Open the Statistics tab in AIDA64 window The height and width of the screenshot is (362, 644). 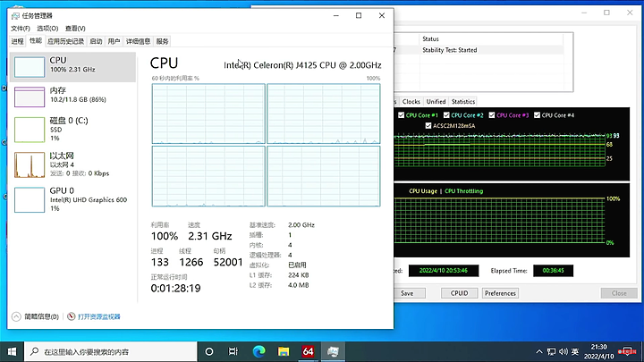tap(463, 101)
